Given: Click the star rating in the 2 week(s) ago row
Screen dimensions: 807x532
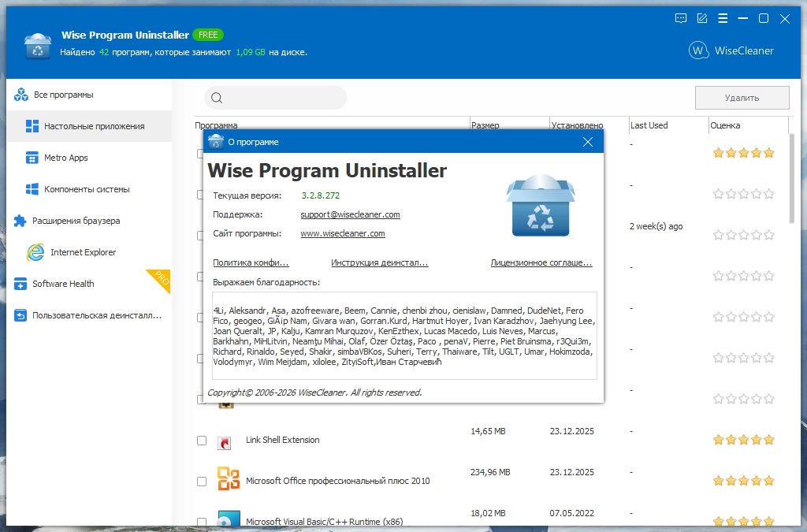Looking at the screenshot, I should 744,235.
